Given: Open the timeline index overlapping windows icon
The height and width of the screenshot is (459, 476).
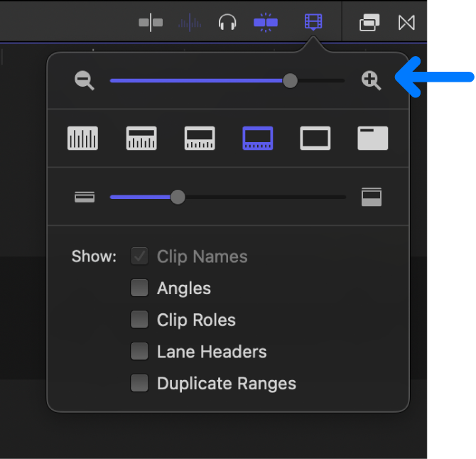Looking at the screenshot, I should coord(369,23).
